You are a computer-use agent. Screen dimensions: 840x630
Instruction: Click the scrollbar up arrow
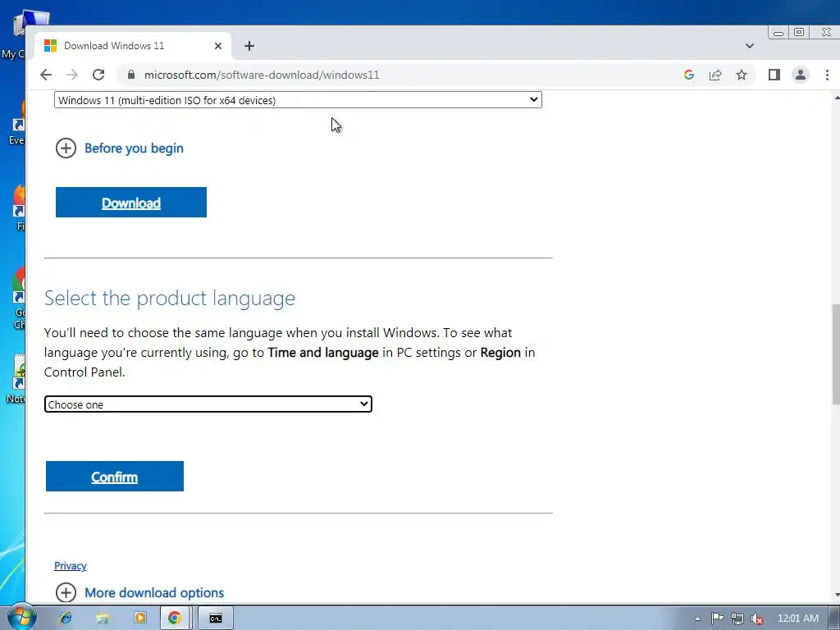point(836,98)
